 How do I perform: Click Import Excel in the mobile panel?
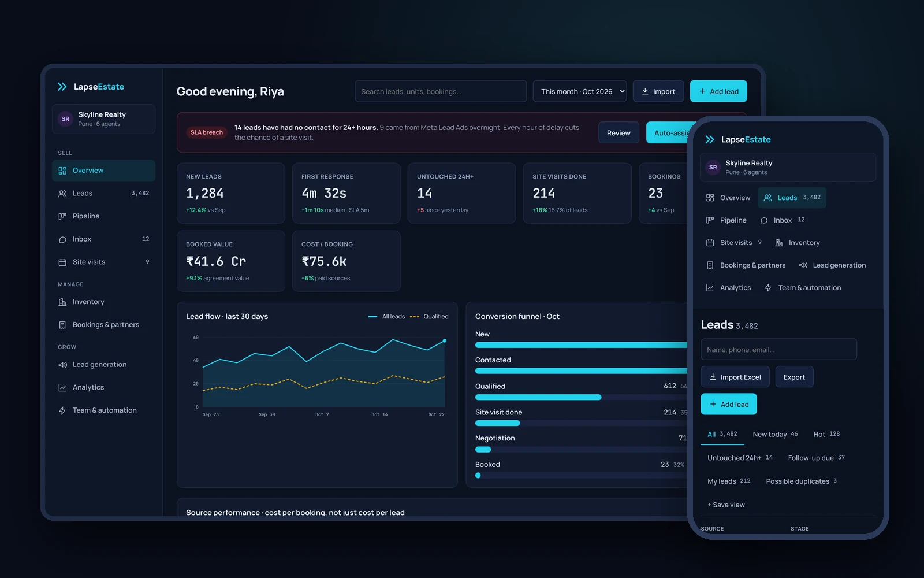pyautogui.click(x=735, y=377)
